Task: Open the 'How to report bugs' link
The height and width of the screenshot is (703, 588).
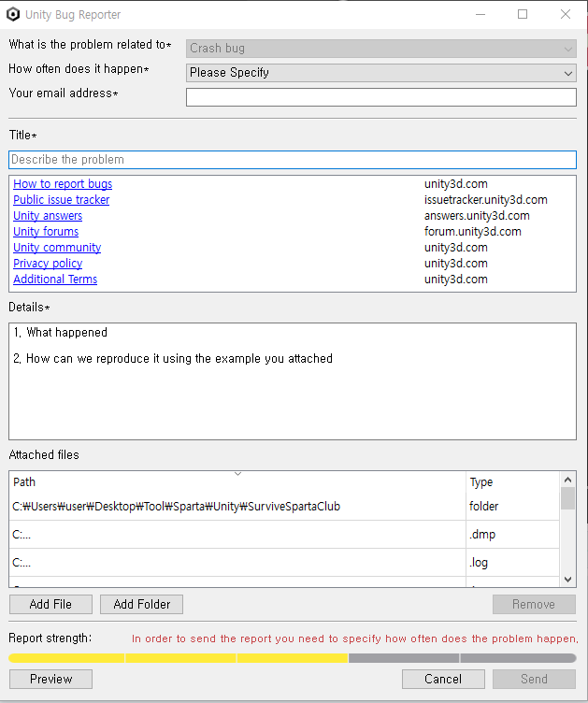Action: pos(63,184)
